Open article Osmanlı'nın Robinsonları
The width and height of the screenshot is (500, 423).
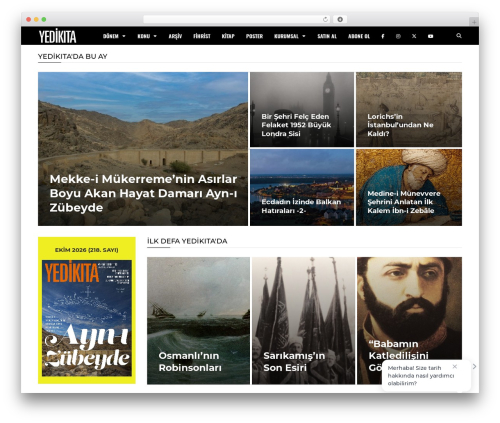[x=198, y=321]
